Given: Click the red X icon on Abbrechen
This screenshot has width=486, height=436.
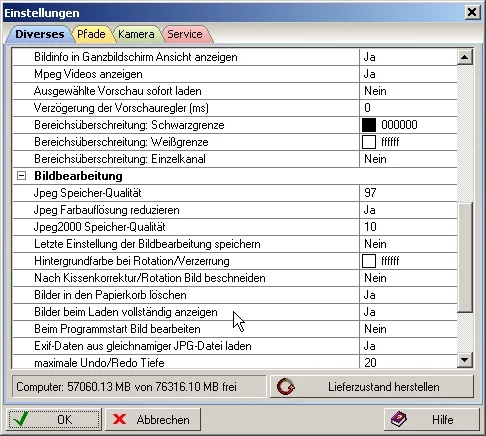Looking at the screenshot, I should point(119,419).
